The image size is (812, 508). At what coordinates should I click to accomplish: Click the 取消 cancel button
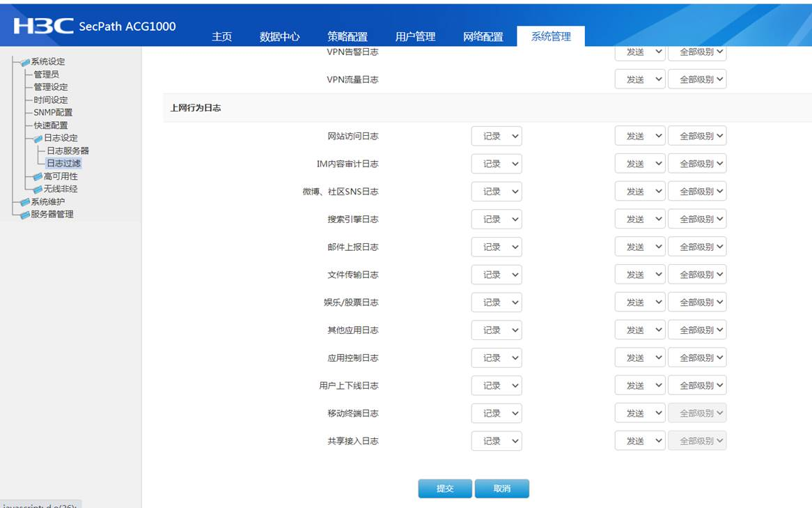click(502, 488)
